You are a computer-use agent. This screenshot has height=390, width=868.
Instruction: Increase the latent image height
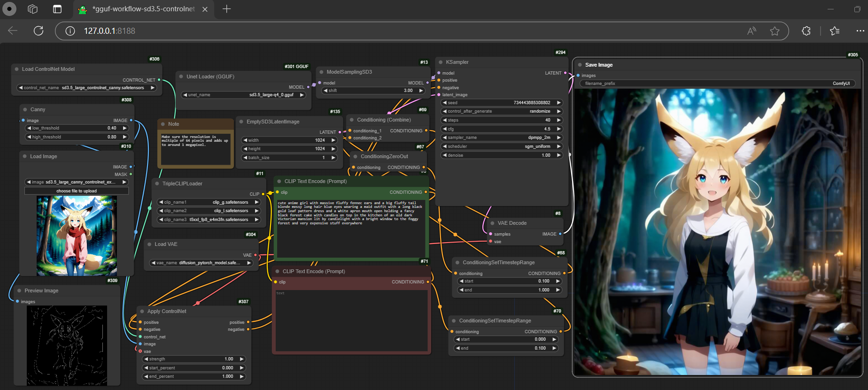pos(333,149)
